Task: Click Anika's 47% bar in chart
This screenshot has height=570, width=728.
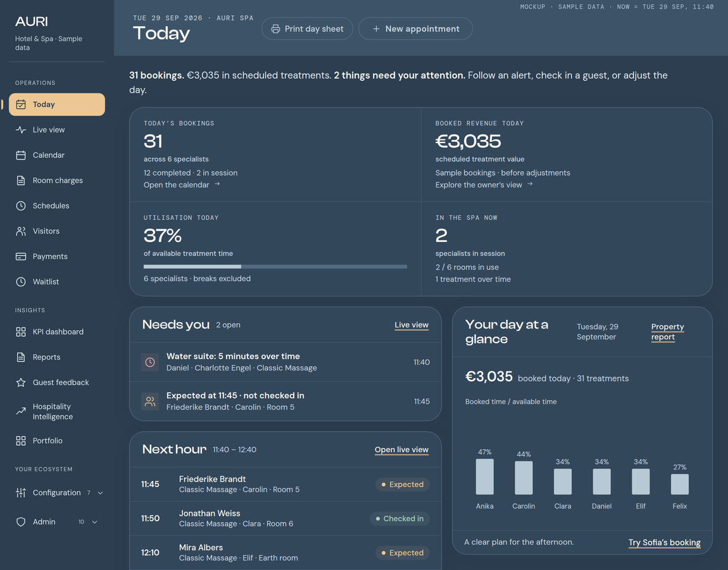Action: pyautogui.click(x=485, y=477)
